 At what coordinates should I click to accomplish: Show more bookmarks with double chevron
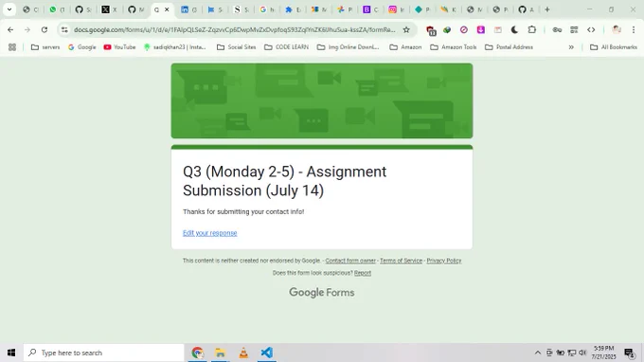click(x=571, y=47)
